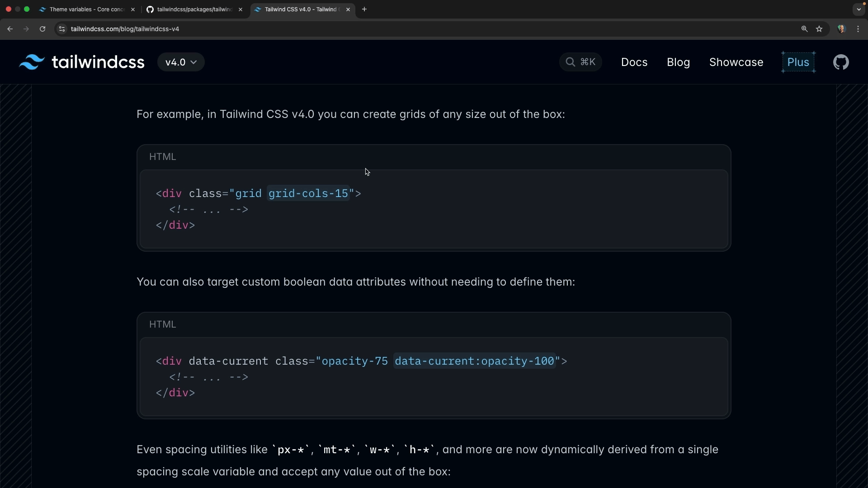Bookmark this page with the star icon
This screenshot has width=868, height=488.
point(819,29)
